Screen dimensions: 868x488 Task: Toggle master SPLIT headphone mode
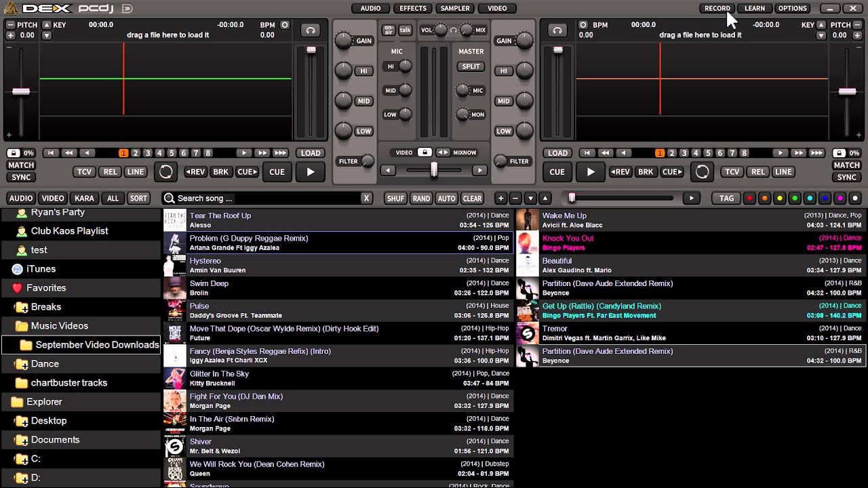[x=471, y=66]
